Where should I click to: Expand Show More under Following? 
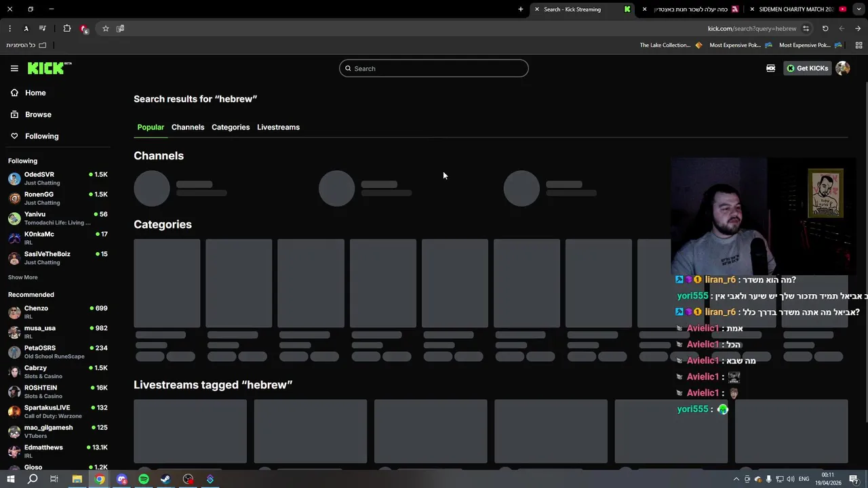pyautogui.click(x=23, y=277)
